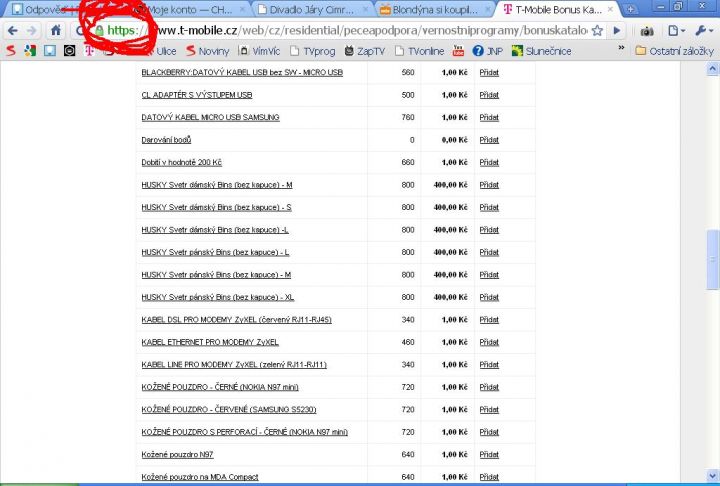The image size is (720, 486).
Task: Open the Darování bodů link
Action: click(x=166, y=140)
